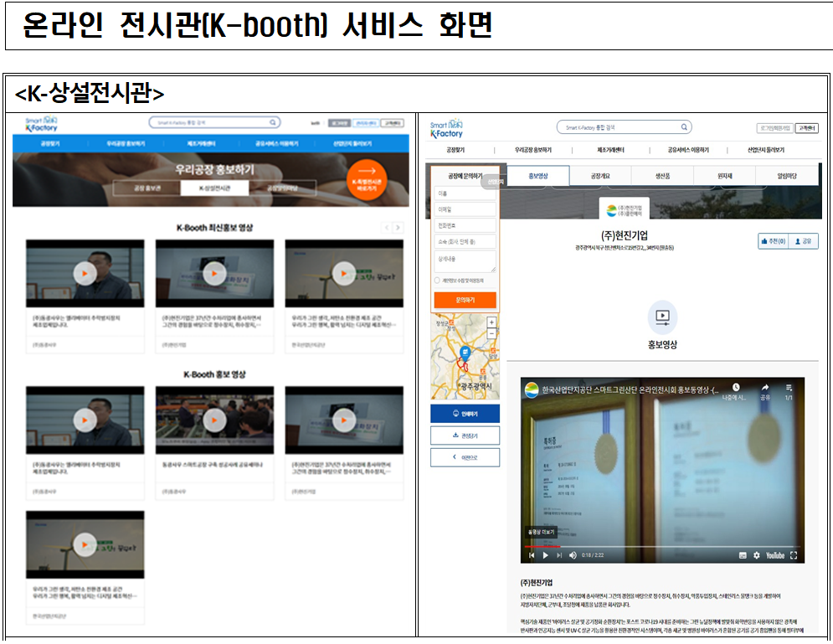Click the share arrow icon on the video
This screenshot has height=644, width=833.
[764, 388]
